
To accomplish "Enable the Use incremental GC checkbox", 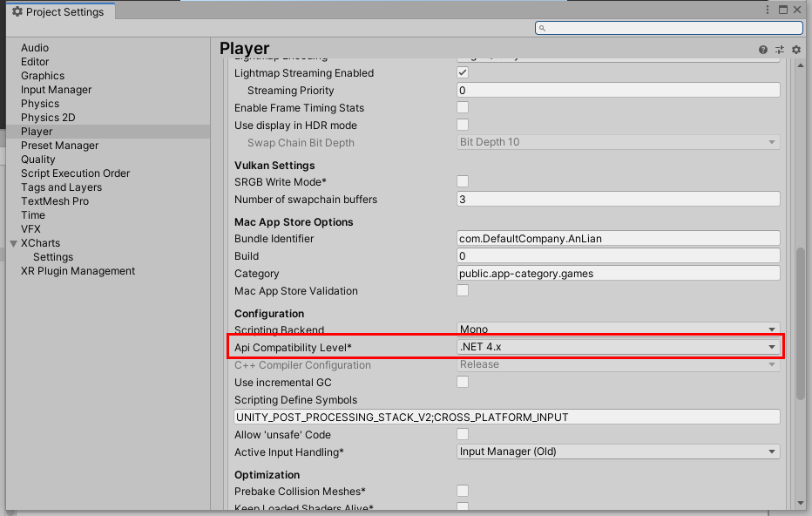I will [462, 382].
